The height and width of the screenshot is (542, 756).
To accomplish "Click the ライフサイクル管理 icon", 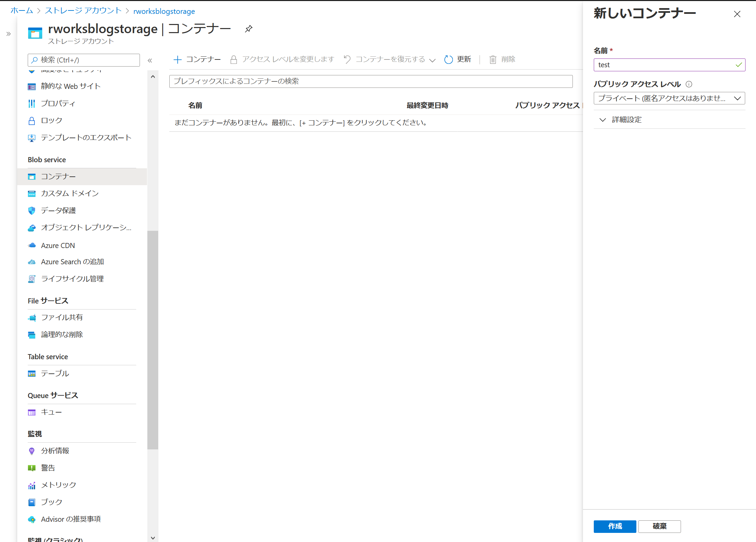I will tap(32, 279).
